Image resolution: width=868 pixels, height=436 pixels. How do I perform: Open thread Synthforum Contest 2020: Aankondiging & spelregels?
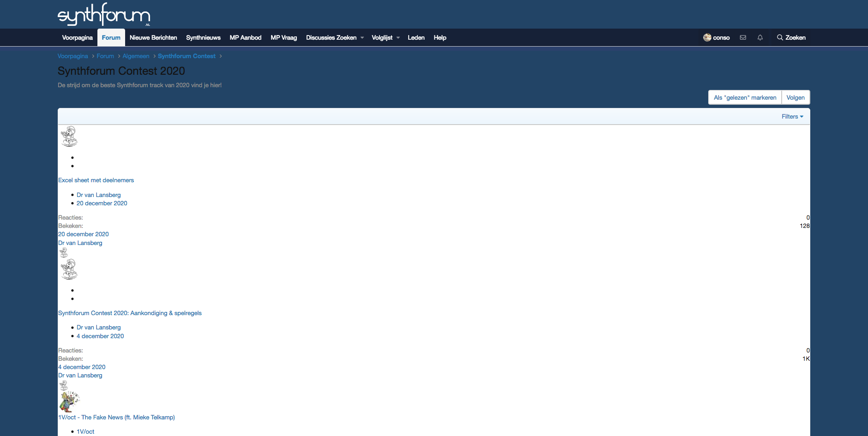(x=130, y=313)
